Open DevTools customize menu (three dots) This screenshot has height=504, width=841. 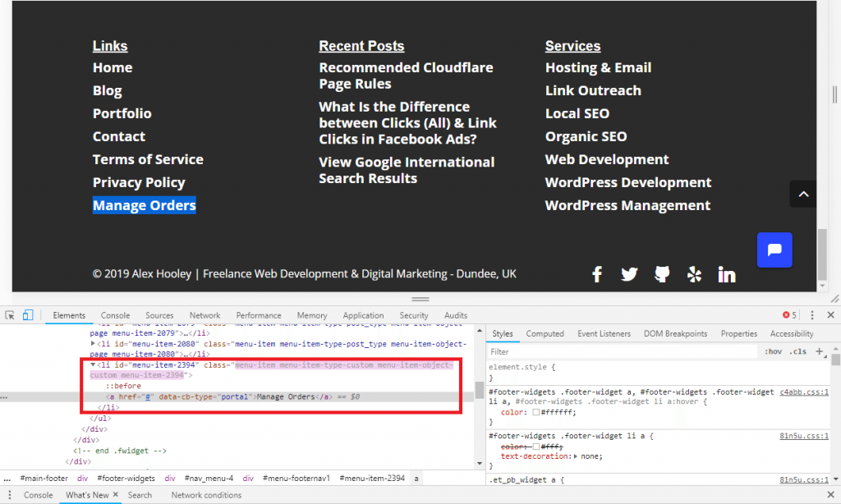tap(812, 315)
